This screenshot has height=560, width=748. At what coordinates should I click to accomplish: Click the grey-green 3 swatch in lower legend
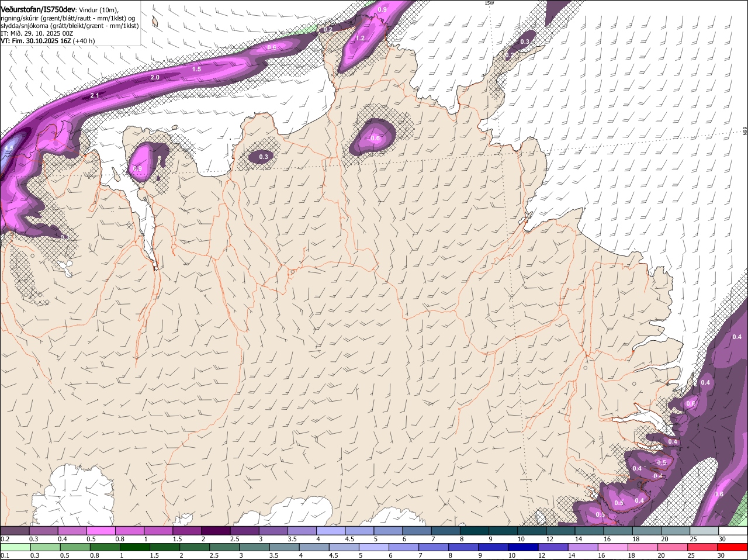click(255, 547)
